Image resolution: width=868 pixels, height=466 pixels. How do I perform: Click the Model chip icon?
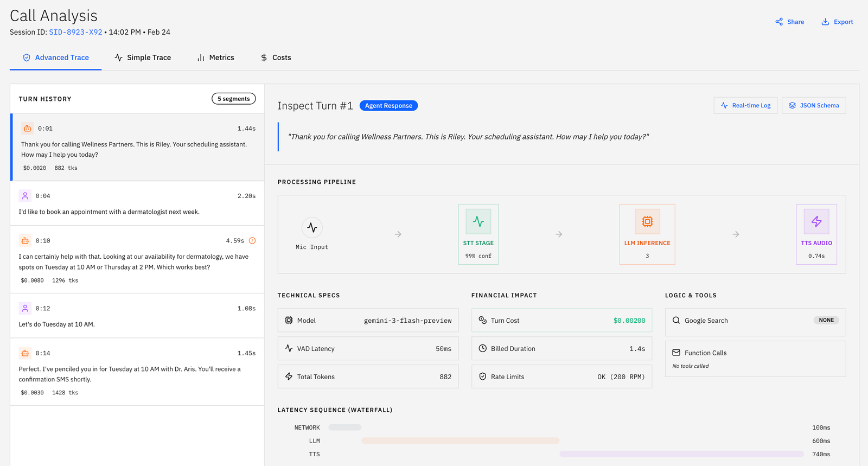coord(289,320)
